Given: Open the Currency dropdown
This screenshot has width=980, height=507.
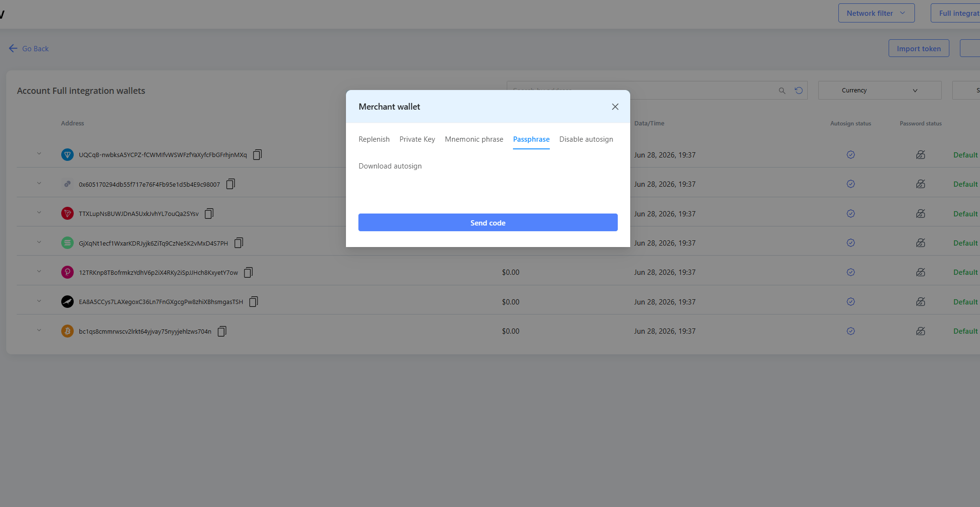Looking at the screenshot, I should pyautogui.click(x=880, y=90).
